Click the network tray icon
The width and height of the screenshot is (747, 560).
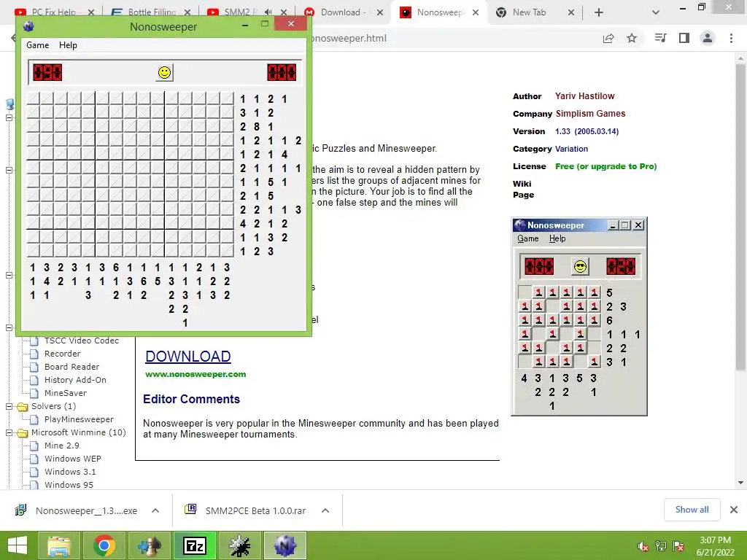coord(661,546)
